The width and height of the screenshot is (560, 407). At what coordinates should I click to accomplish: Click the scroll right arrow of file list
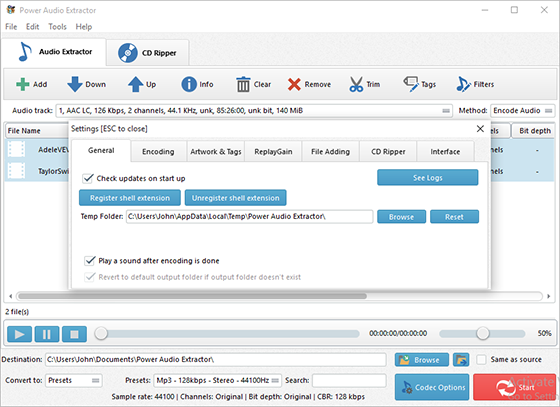[549, 296]
